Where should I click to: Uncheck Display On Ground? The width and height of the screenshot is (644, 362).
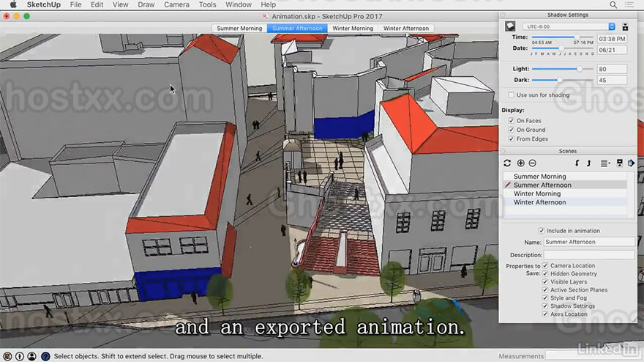tap(511, 130)
